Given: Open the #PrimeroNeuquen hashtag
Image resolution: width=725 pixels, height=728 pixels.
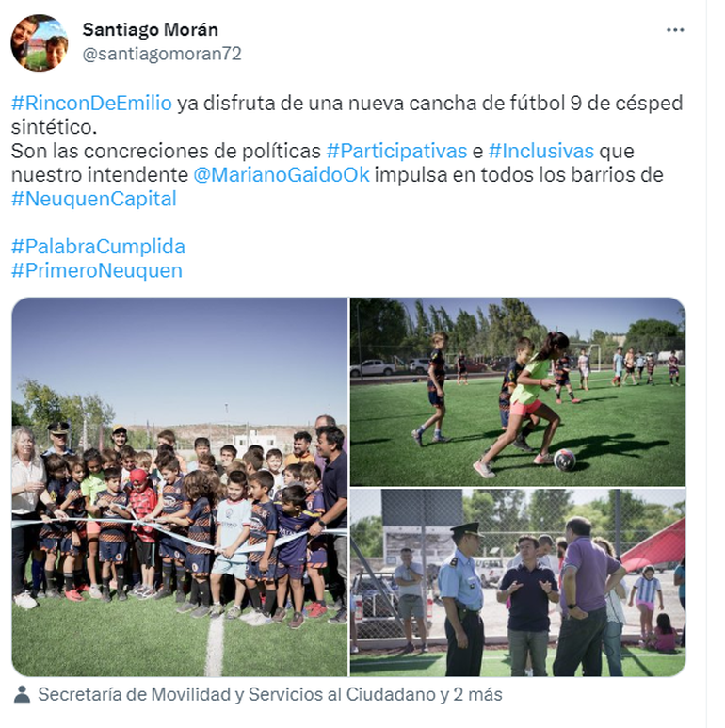Looking at the screenshot, I should click(97, 270).
